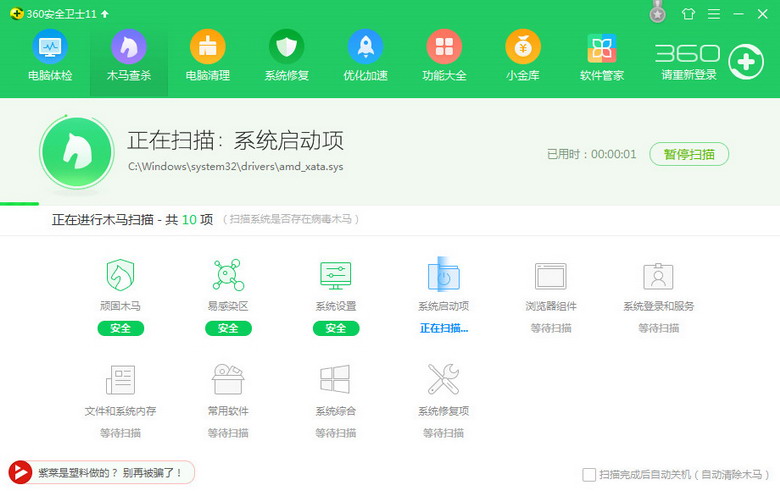Image resolution: width=780 pixels, height=491 pixels.
Task: Open 系统修复 system repair
Action: [287, 56]
